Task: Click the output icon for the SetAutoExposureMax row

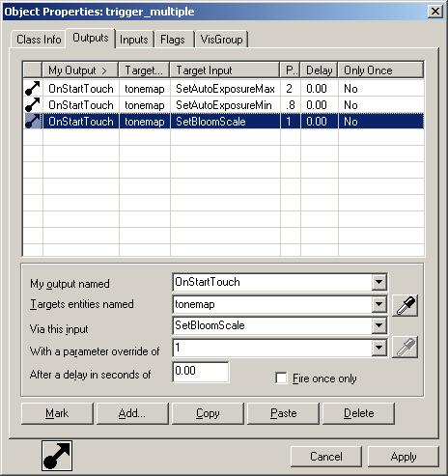Action: [x=33, y=88]
